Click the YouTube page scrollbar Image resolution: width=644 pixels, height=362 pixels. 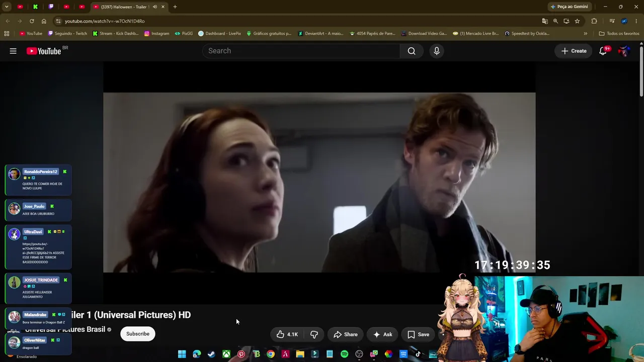641,70
